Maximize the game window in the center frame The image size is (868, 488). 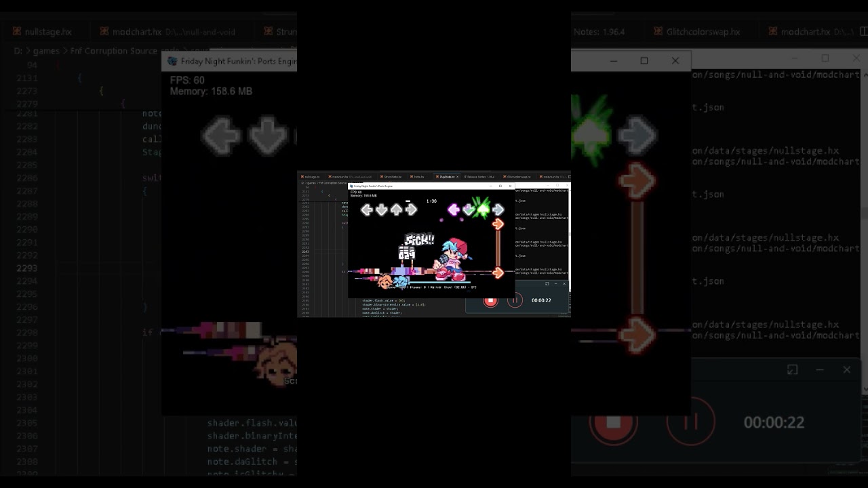point(500,186)
